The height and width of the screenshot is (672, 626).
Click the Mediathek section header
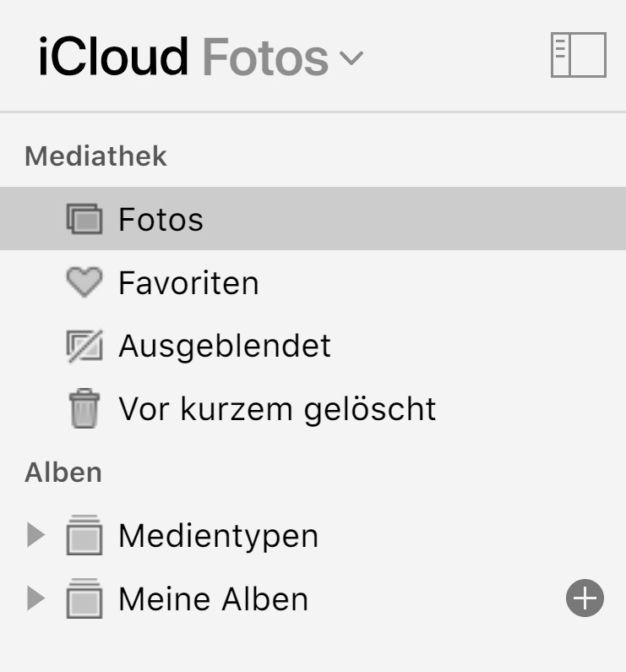click(x=95, y=156)
